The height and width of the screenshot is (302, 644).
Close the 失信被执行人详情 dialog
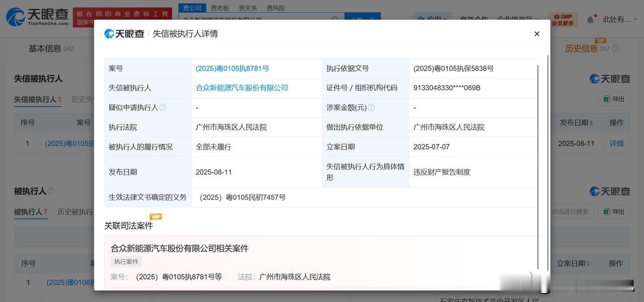click(x=537, y=34)
